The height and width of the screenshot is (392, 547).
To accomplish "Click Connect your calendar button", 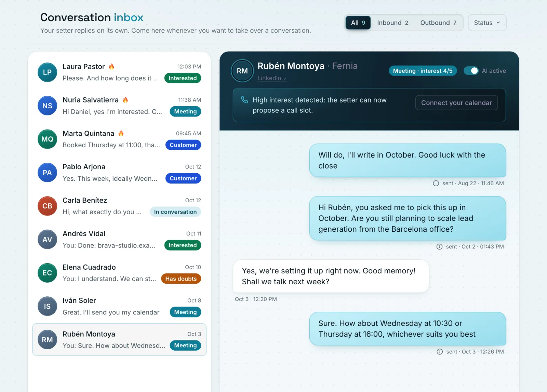I will [456, 103].
